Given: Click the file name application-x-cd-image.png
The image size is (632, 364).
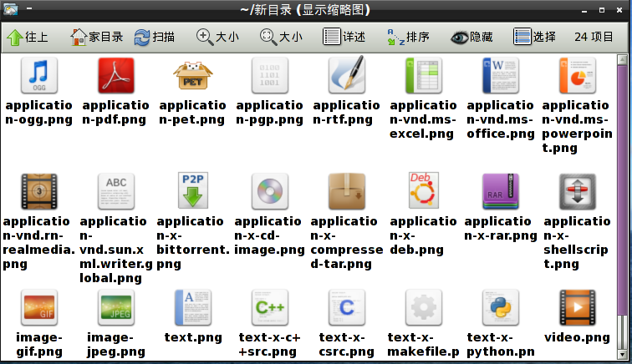Looking at the screenshot, I should pos(270,235).
